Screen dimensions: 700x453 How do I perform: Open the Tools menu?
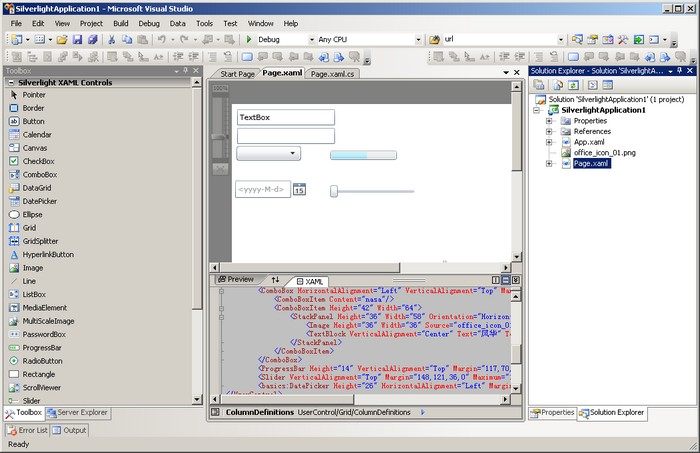204,23
